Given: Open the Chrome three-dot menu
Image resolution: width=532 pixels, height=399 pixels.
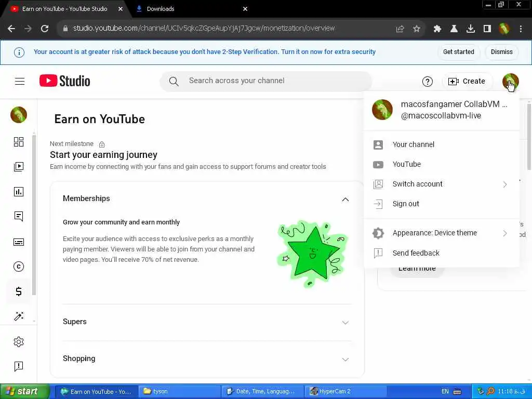Looking at the screenshot, I should pos(521,29).
